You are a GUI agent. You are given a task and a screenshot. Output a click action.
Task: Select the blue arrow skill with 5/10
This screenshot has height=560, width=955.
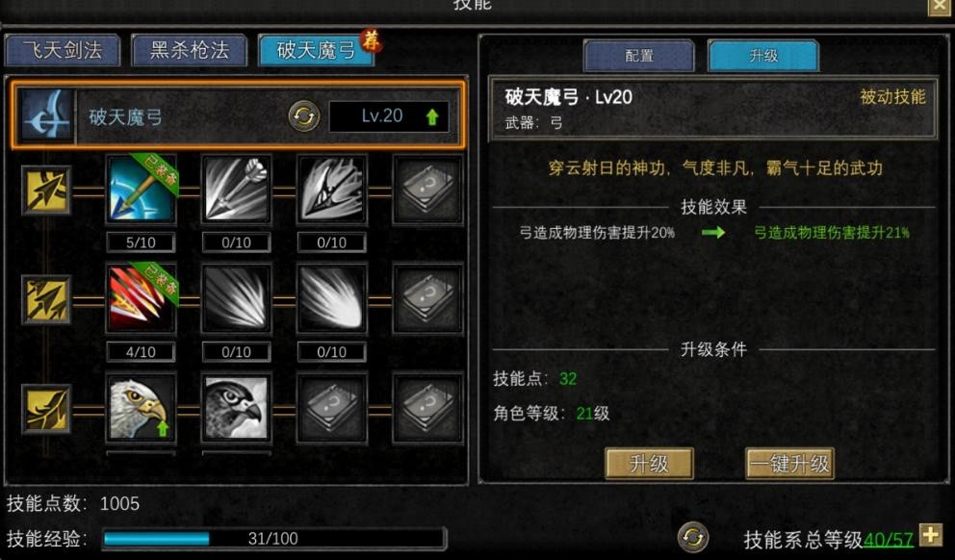point(141,190)
